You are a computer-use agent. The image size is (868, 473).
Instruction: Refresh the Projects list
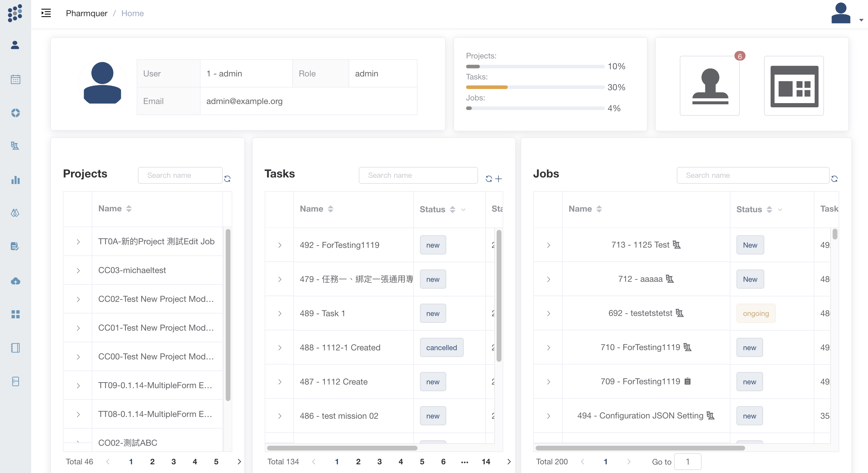tap(227, 179)
